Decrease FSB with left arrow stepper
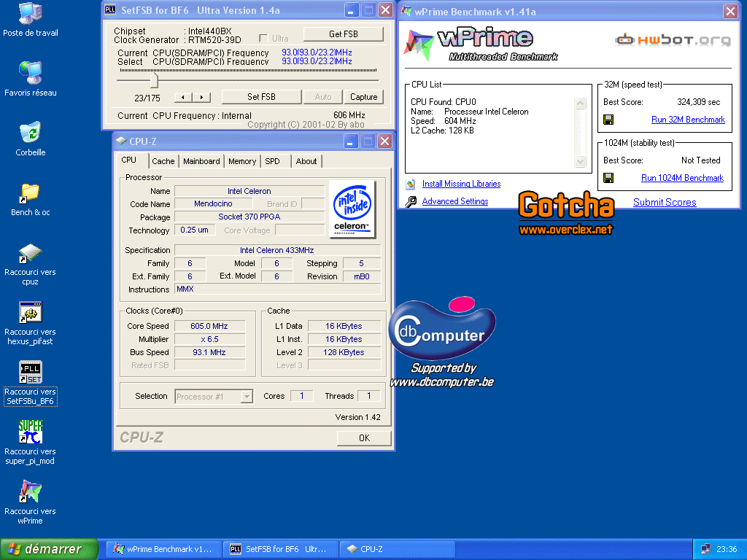This screenshot has width=747, height=560. pyautogui.click(x=183, y=97)
